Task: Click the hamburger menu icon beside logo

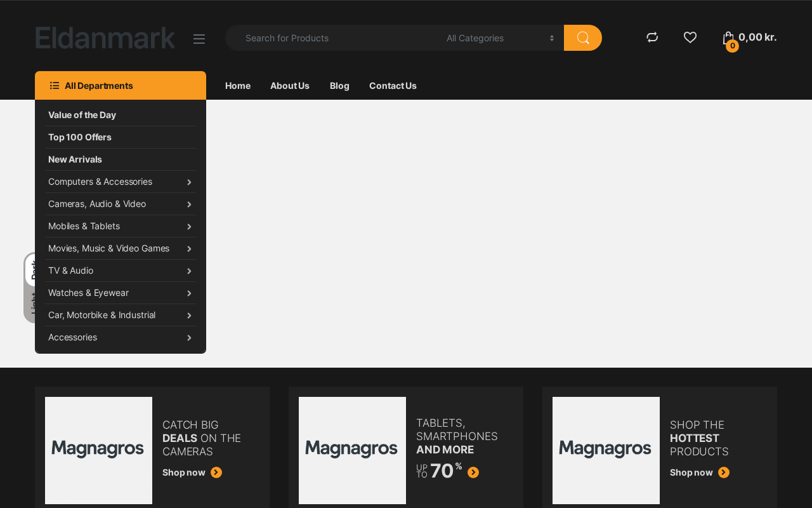Action: coord(199,39)
